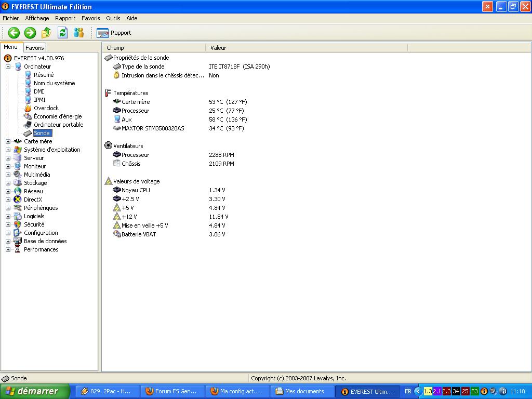Screen dimensions: 532x399
Task: Open the Affichage menu
Action: [x=37, y=18]
